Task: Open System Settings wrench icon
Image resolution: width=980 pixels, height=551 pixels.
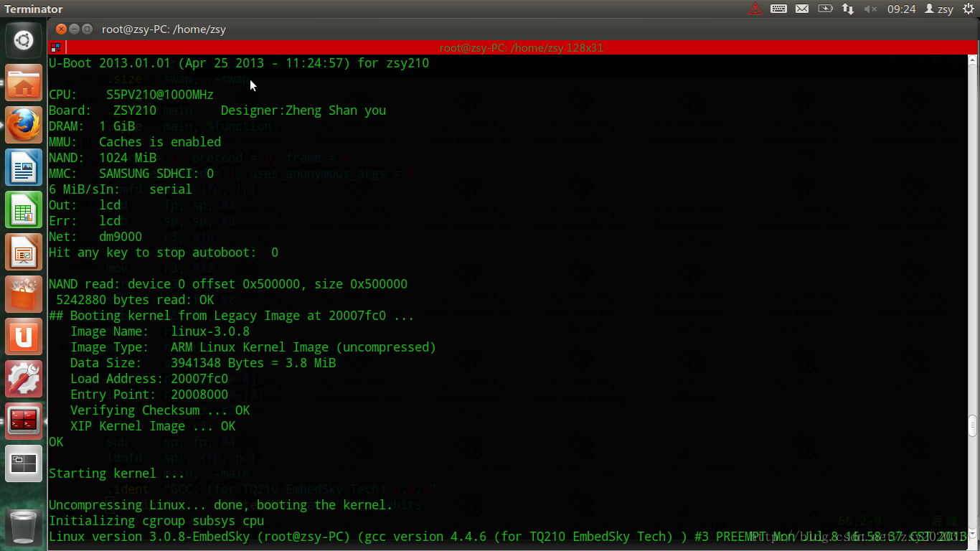Action: click(x=24, y=380)
